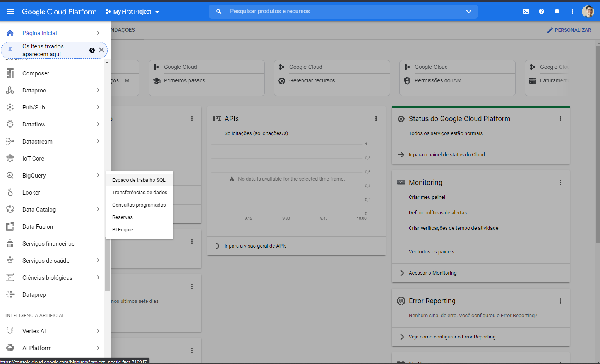
Task: Select Transferências de dados submenu item
Action: (x=140, y=192)
